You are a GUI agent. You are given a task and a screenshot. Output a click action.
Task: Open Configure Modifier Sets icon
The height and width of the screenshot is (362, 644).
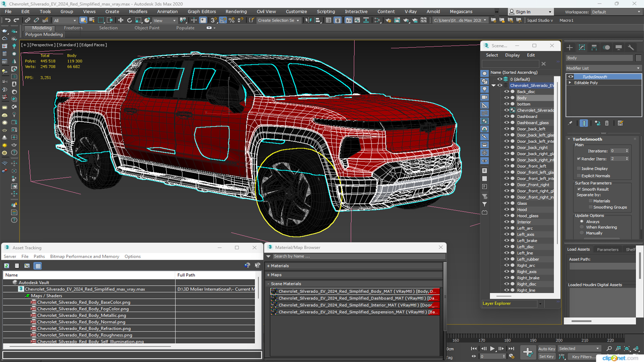(621, 123)
